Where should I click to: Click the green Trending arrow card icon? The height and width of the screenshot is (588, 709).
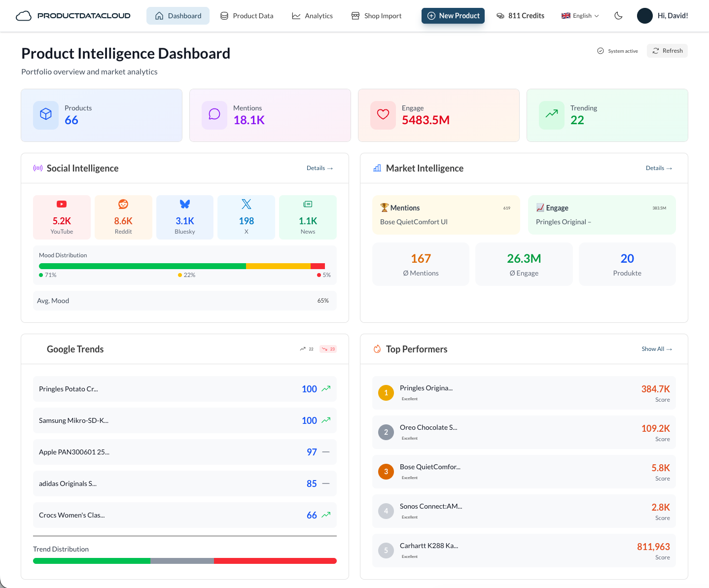552,114
